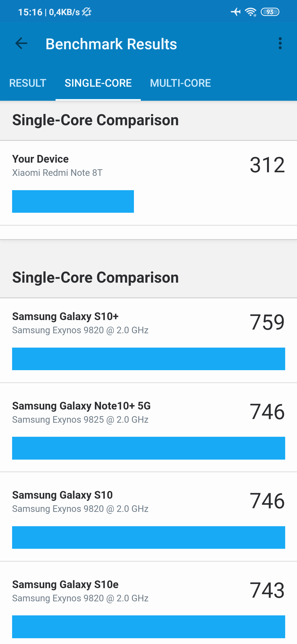Open the three-dot overflow menu
The width and height of the screenshot is (297, 644).
click(280, 43)
